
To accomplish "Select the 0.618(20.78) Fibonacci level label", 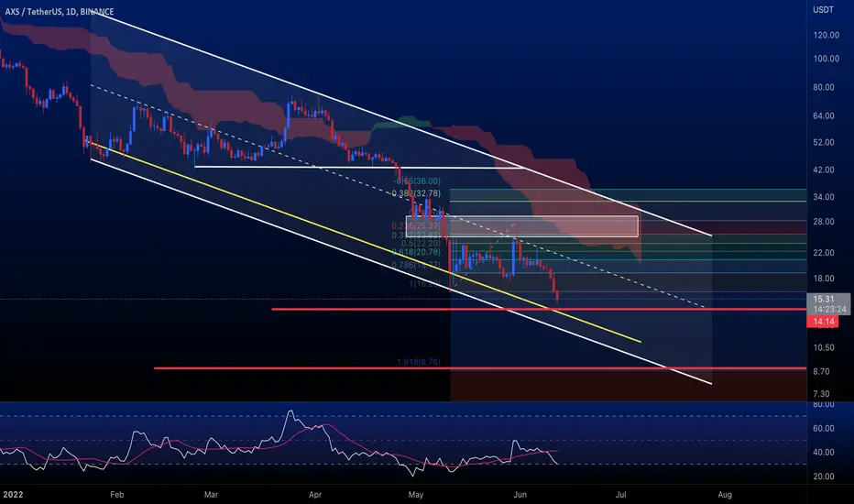I will pyautogui.click(x=416, y=252).
